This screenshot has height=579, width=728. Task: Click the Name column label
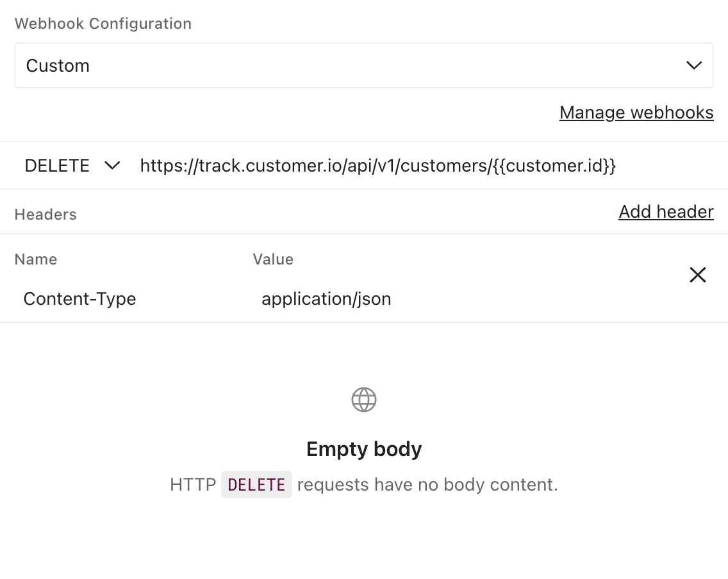[x=36, y=259]
